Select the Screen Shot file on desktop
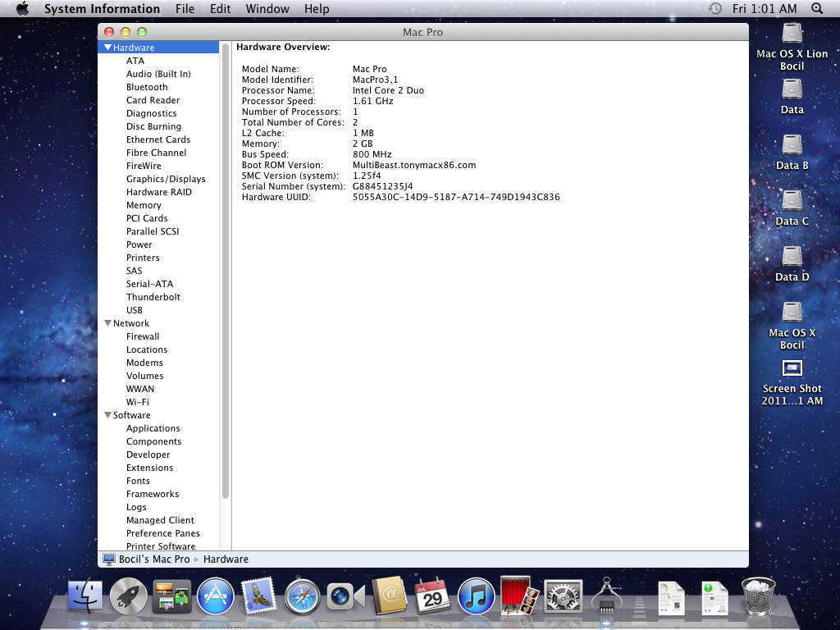Viewport: 840px width, 630px height. click(x=792, y=382)
